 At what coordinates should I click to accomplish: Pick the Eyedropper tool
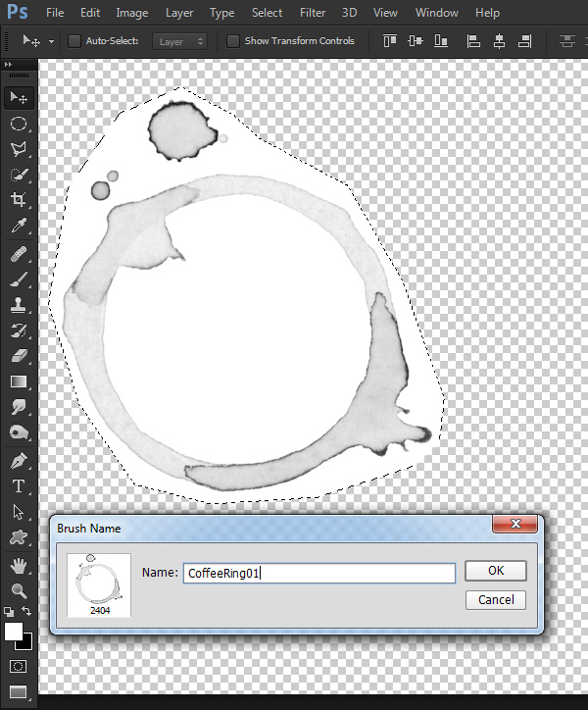[19, 225]
